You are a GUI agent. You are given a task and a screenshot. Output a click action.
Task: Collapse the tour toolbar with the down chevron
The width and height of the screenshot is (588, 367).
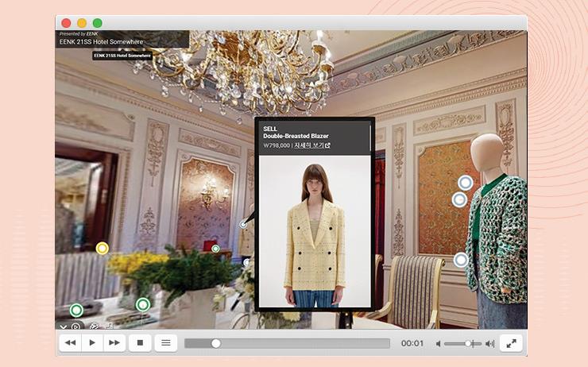64,326
